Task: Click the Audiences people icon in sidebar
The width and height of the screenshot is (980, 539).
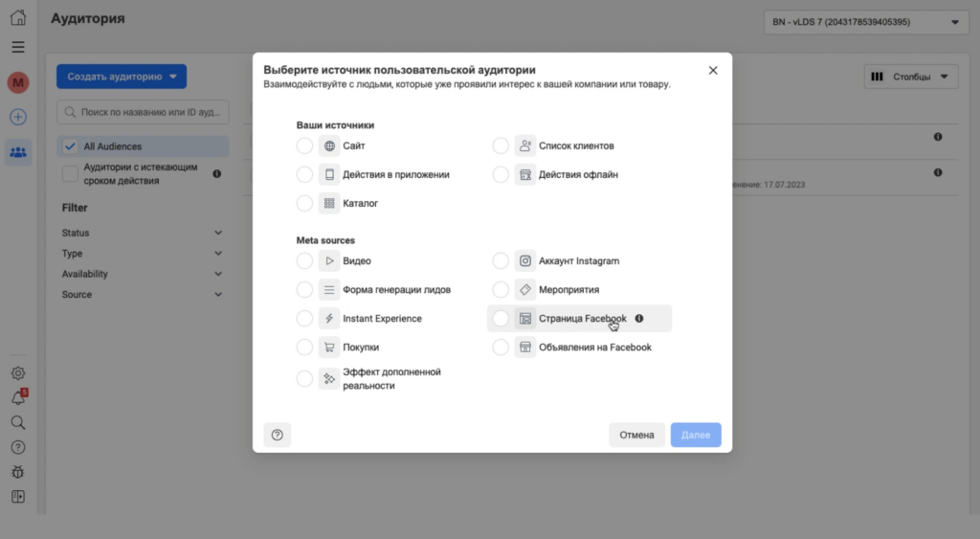Action: (x=18, y=151)
